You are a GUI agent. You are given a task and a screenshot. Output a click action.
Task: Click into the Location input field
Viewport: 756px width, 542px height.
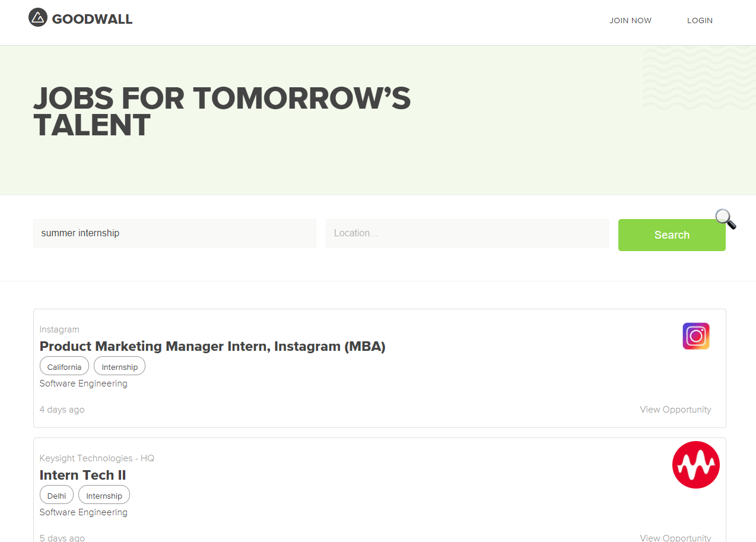(467, 233)
